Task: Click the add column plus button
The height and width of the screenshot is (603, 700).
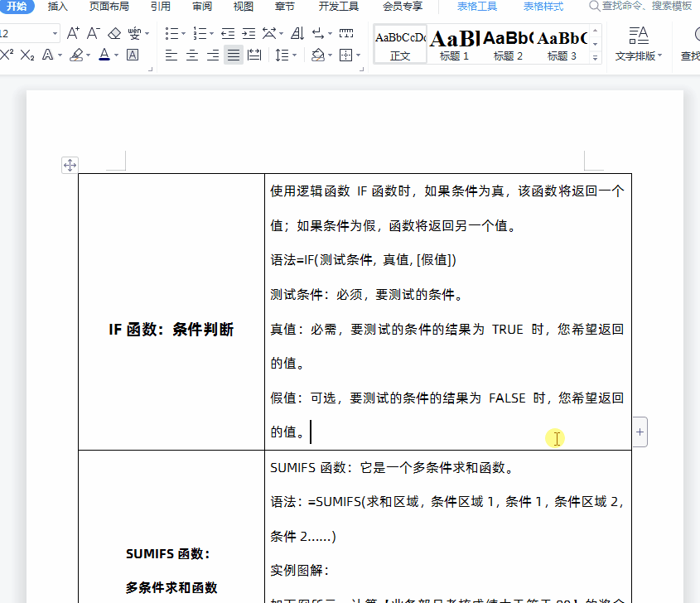Action: 640,432
